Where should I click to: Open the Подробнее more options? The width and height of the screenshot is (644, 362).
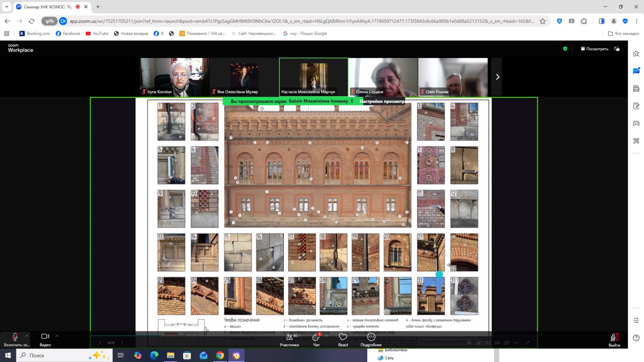(x=371, y=340)
